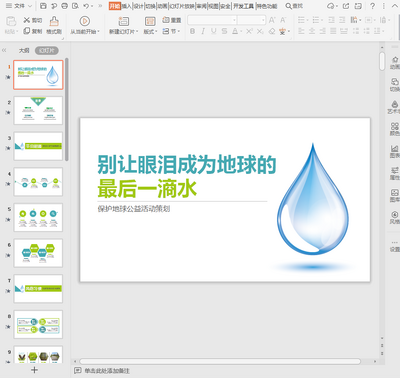400x378 pixels.
Task: Open the Properties (属性) sidebar panel
Action: pos(395,173)
